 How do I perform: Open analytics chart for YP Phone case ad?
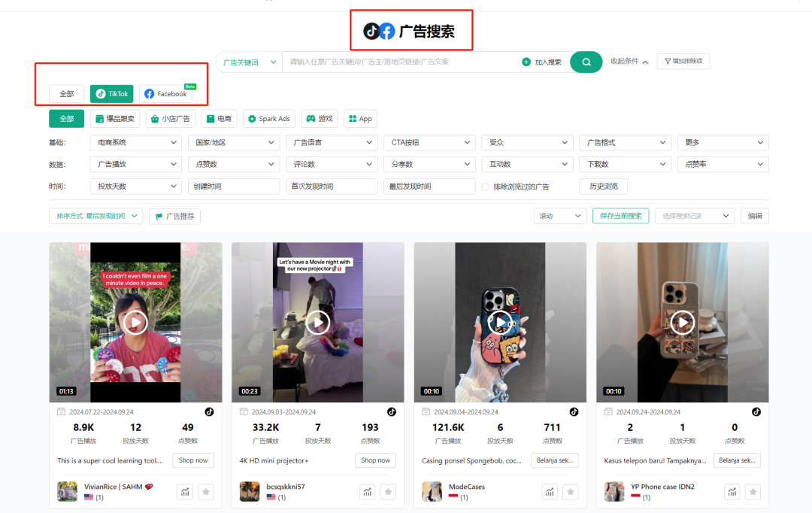[x=732, y=492]
